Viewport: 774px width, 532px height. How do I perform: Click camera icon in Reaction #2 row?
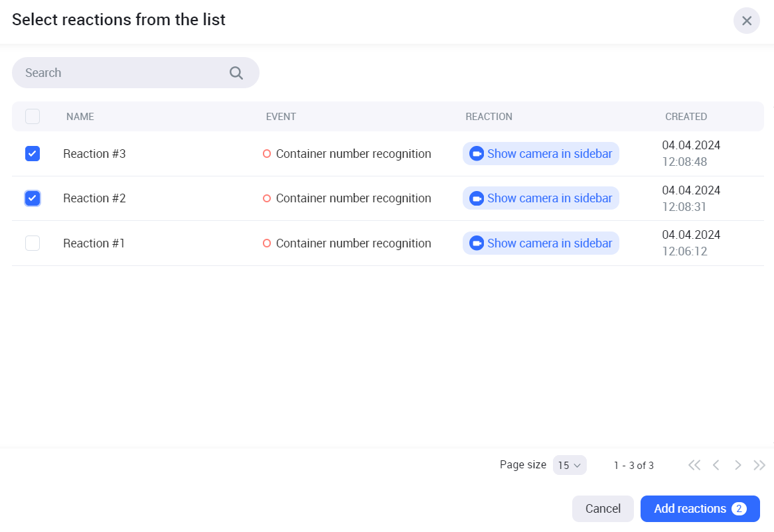coord(477,198)
